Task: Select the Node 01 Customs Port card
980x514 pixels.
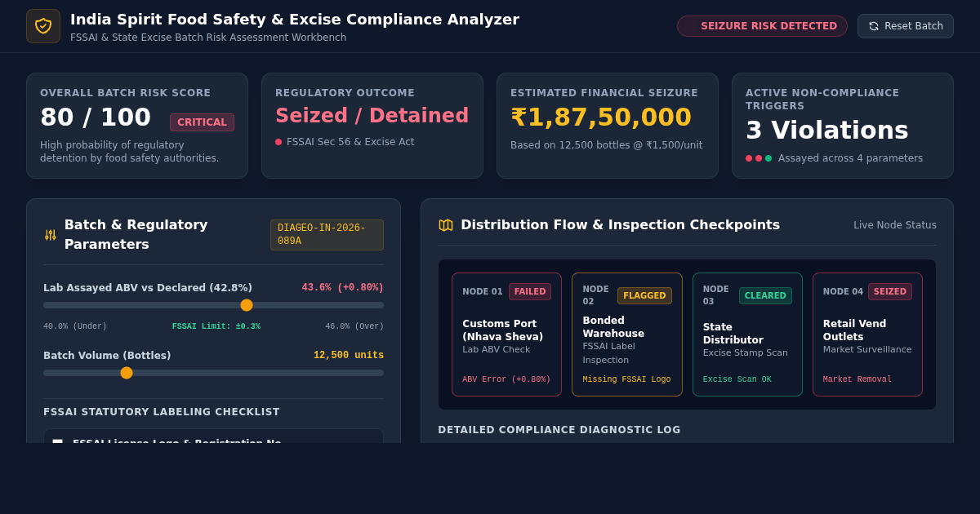Action: click(506, 335)
